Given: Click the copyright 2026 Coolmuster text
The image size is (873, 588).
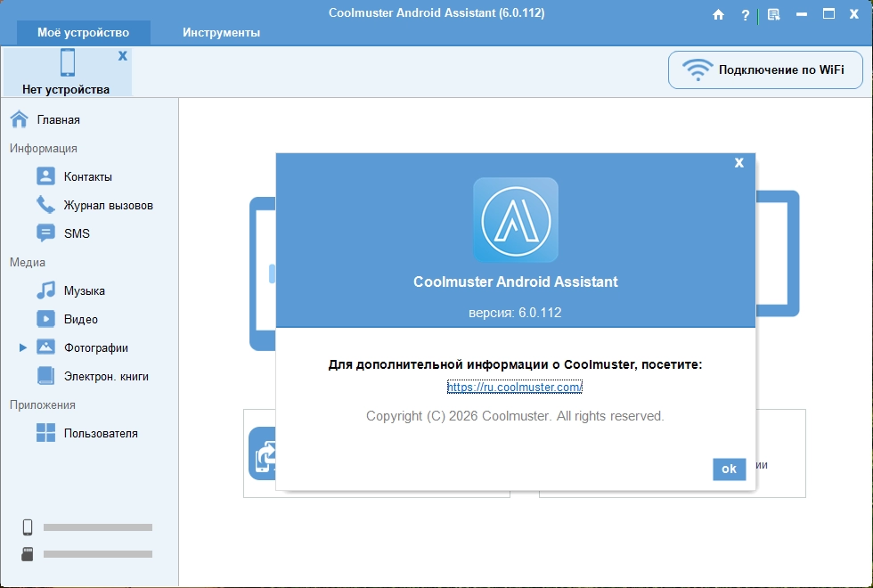Looking at the screenshot, I should [x=515, y=416].
